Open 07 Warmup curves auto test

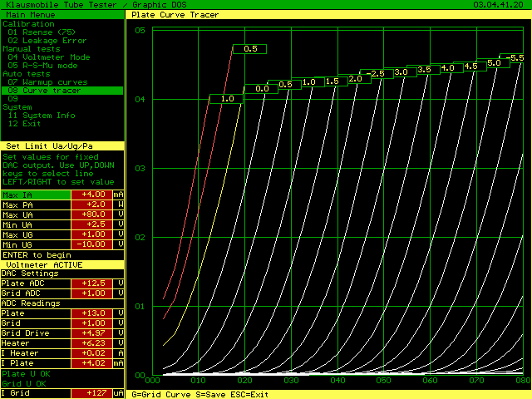point(47,81)
